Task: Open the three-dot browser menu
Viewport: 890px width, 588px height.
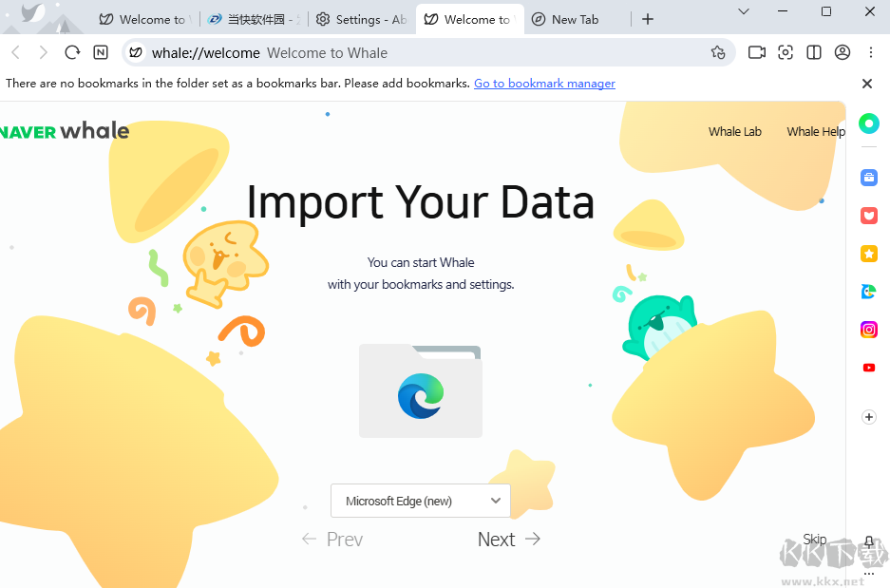Action: click(871, 53)
